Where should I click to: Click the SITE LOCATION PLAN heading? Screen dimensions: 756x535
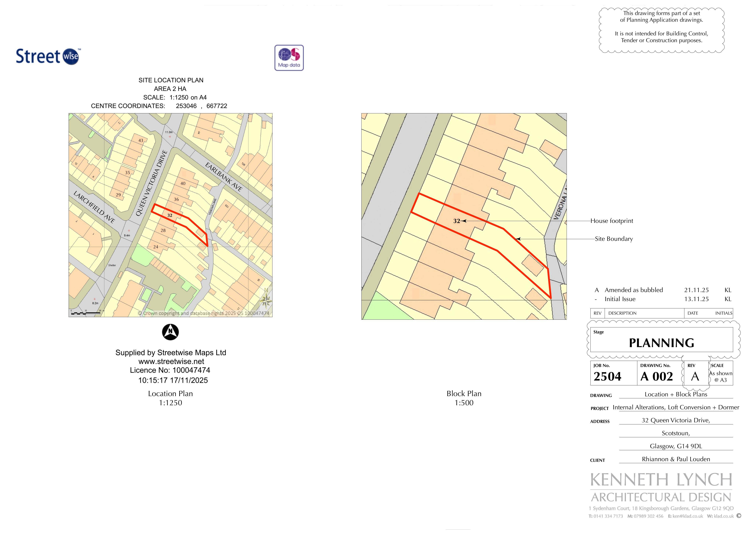tap(171, 80)
